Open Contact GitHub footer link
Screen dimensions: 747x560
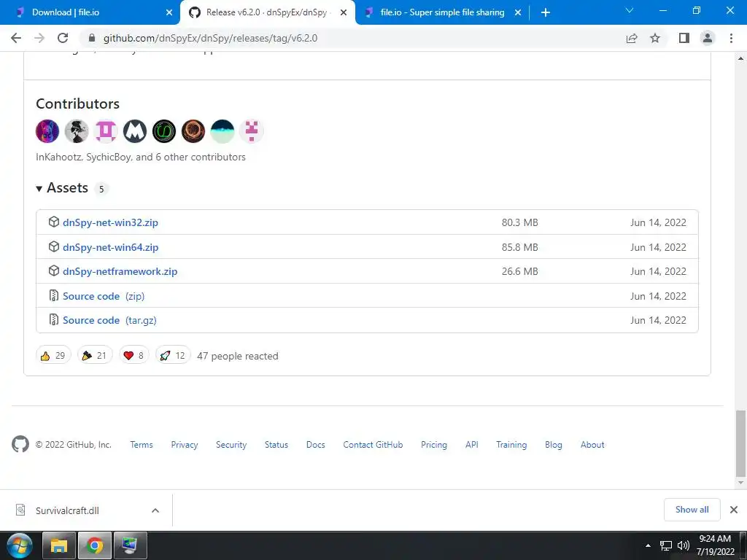(373, 444)
